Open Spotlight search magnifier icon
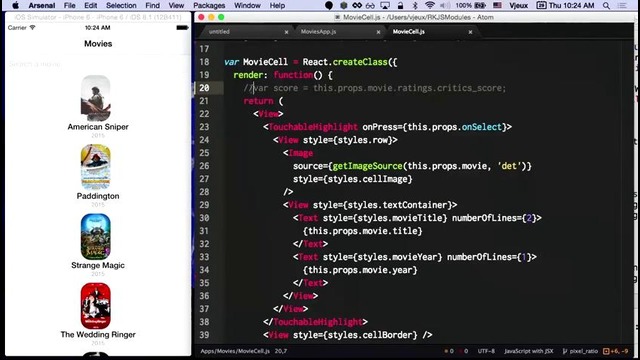The image size is (640, 360). [x=607, y=5]
